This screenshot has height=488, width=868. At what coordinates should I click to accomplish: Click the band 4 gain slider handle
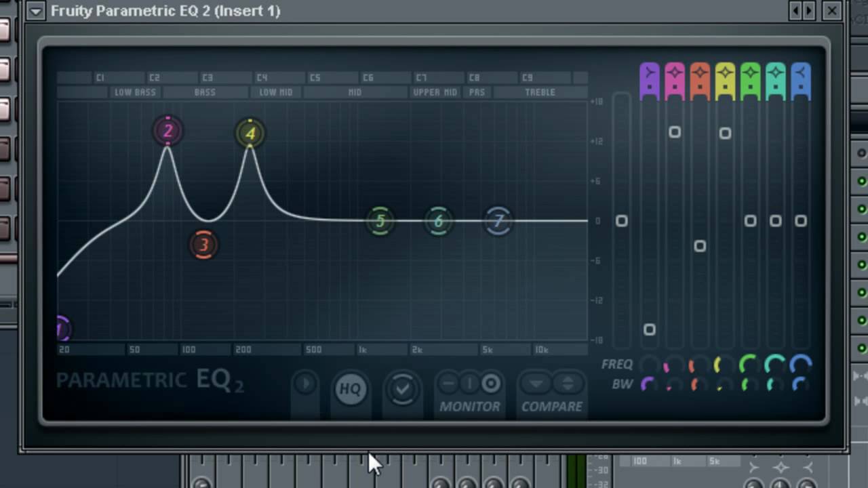(x=725, y=134)
